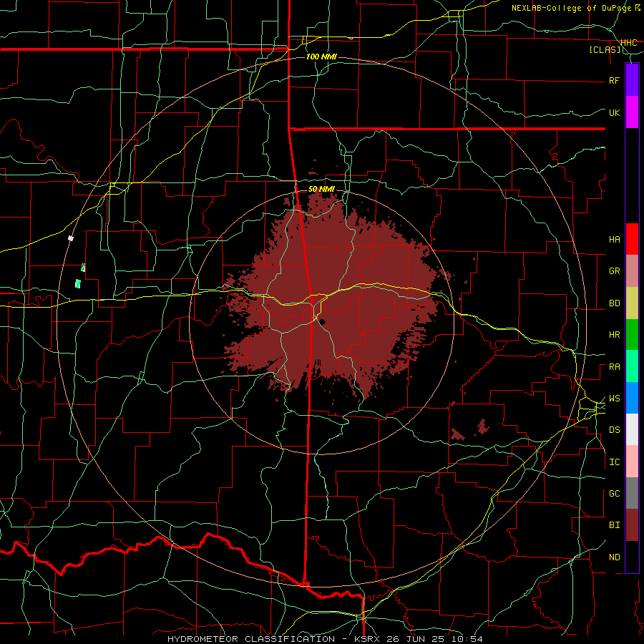Screen dimensions: 644x644
Task: Click the UK magenta legend swatch
Action: [632, 112]
